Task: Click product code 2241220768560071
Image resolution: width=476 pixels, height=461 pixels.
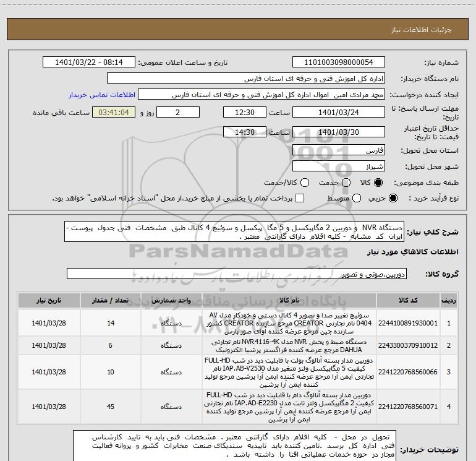Action: [408, 407]
